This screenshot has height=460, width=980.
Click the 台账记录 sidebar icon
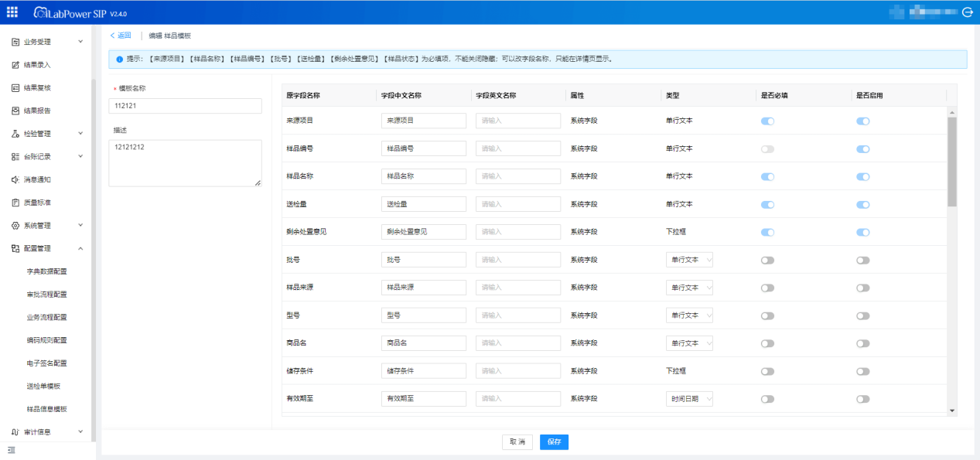[x=15, y=157]
